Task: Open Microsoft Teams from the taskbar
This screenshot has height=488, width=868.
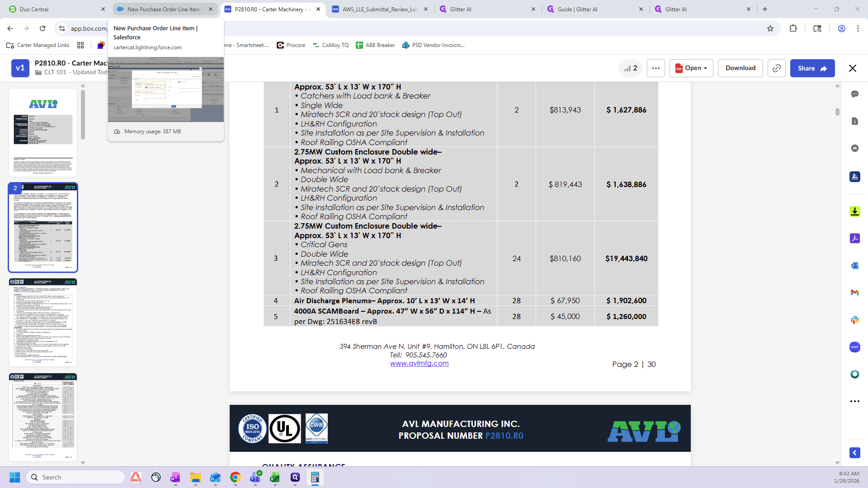Action: coord(255,477)
